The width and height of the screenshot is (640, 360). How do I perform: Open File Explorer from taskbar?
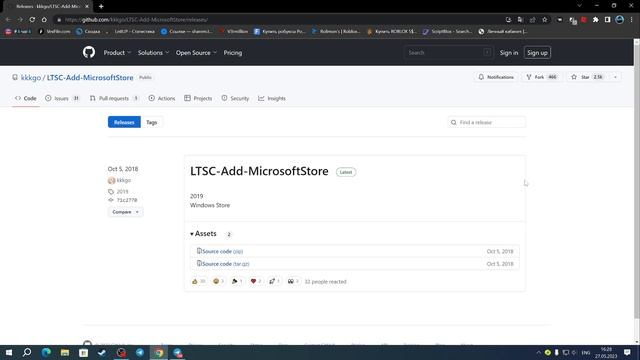[65, 352]
